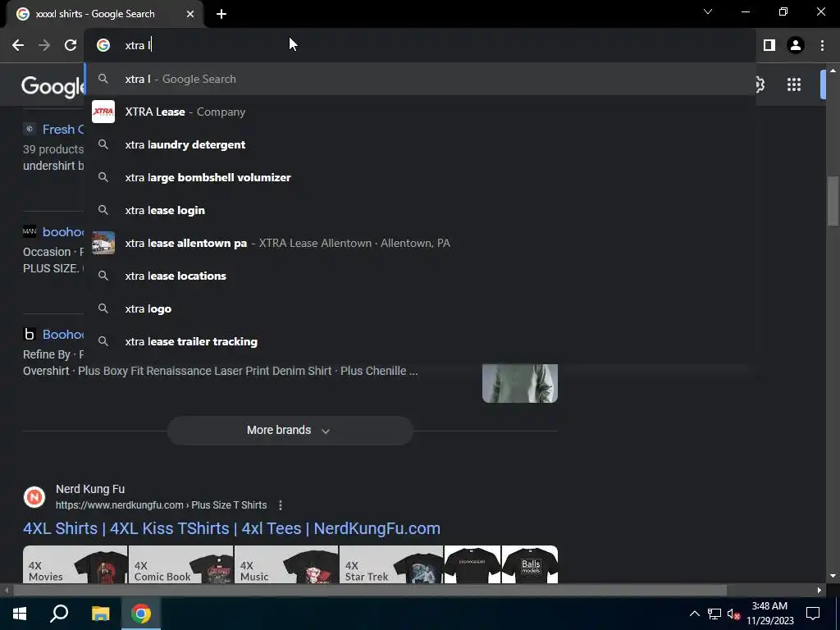Open the 4X Music shirt thumbnail
Image resolution: width=840 pixels, height=630 pixels.
[x=286, y=564]
